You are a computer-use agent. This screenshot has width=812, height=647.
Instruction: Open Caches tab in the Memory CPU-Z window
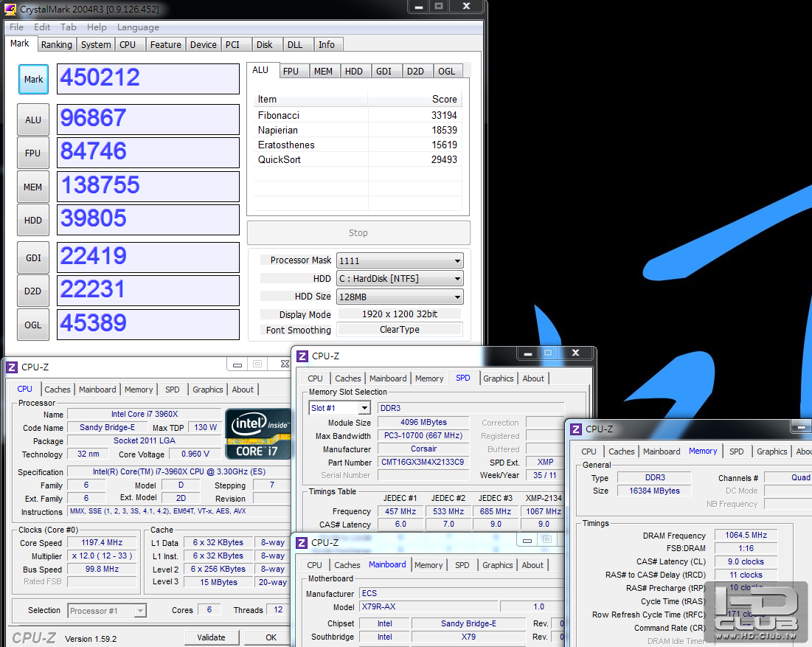point(622,451)
